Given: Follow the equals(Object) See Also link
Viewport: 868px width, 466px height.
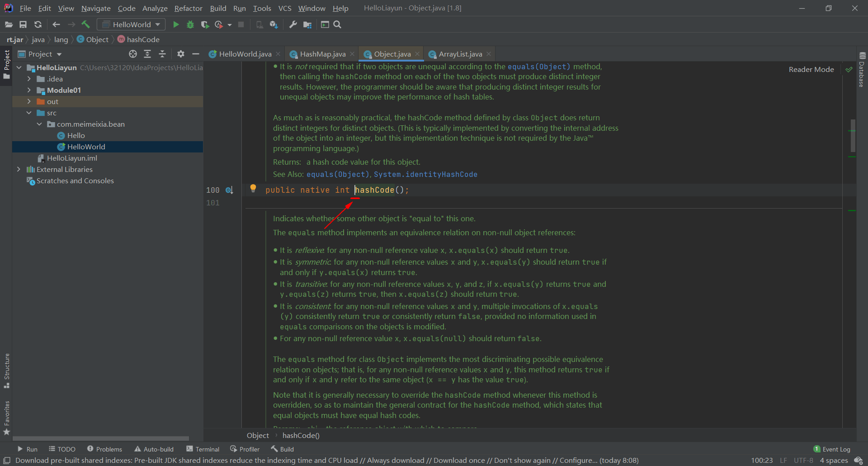Looking at the screenshot, I should (338, 174).
